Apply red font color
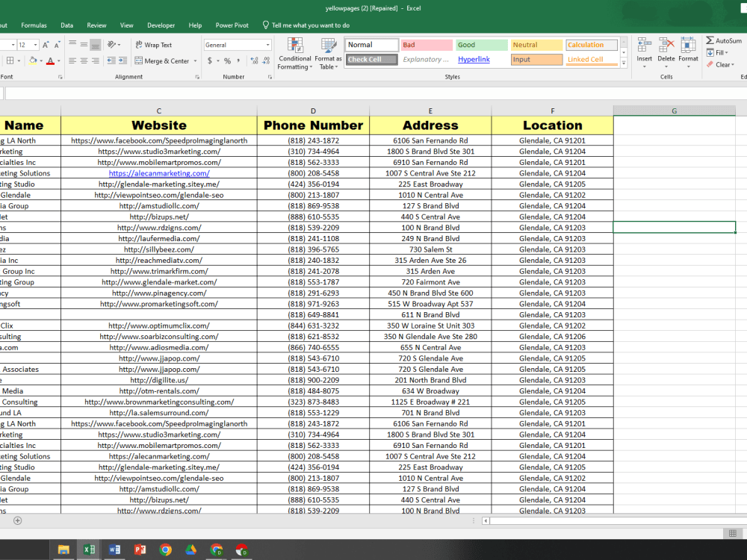Screen dimensions: 747x560 (51, 61)
